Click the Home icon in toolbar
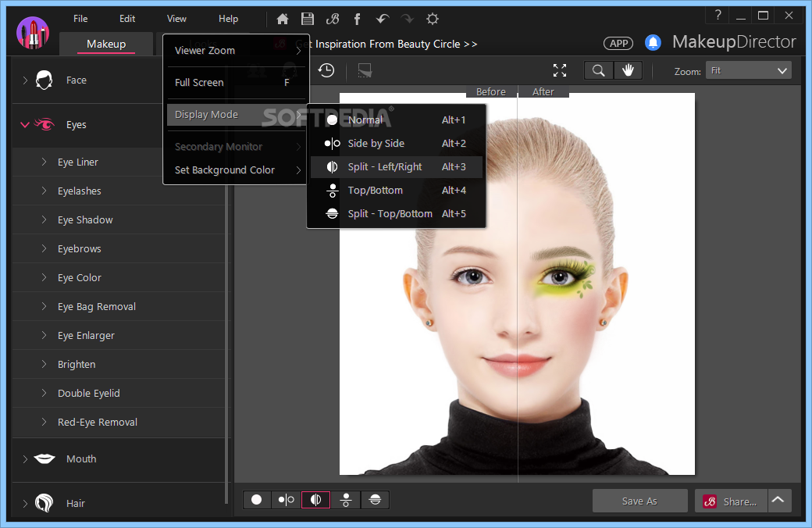 [x=282, y=20]
